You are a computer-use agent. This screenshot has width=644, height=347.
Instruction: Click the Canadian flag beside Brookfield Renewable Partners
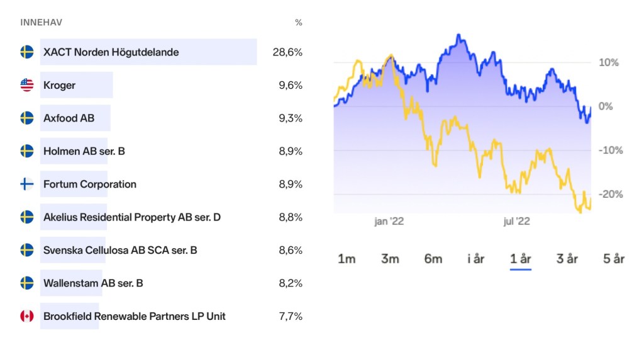click(x=27, y=316)
